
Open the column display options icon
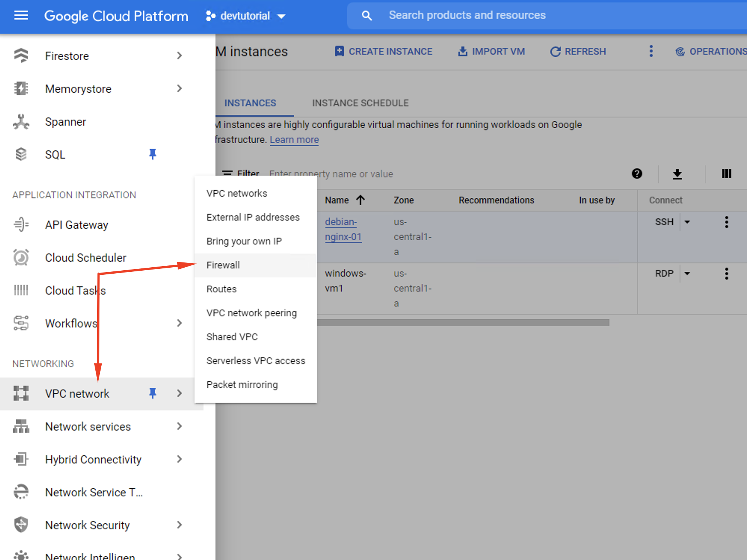[x=726, y=173]
